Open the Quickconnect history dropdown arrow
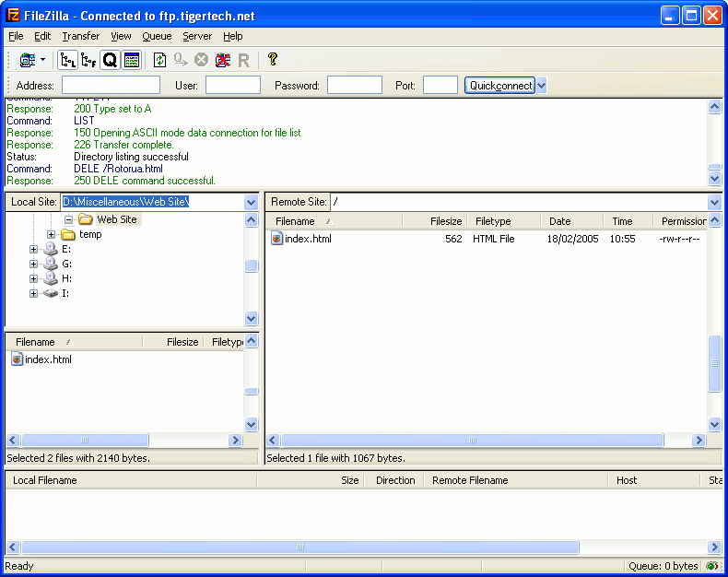Screen dimensions: 728x577 coord(541,86)
